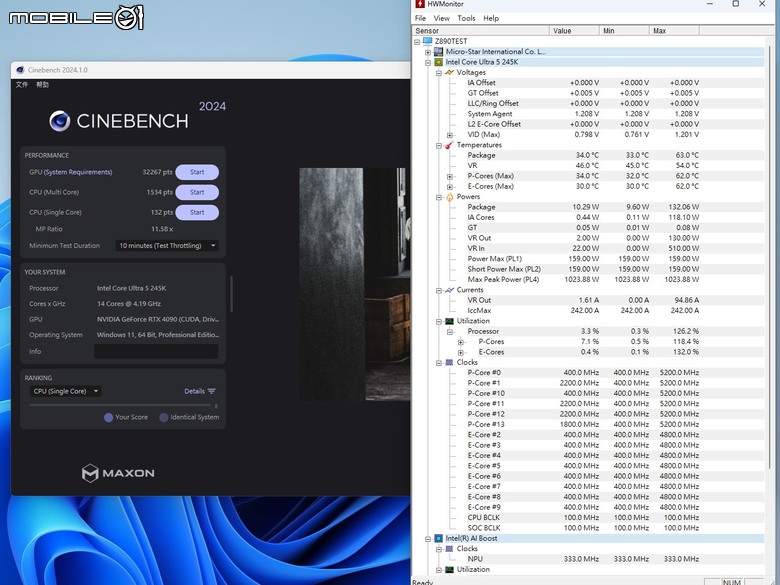Open the HWMonitor Help menu
The image size is (780, 585).
[x=491, y=18]
